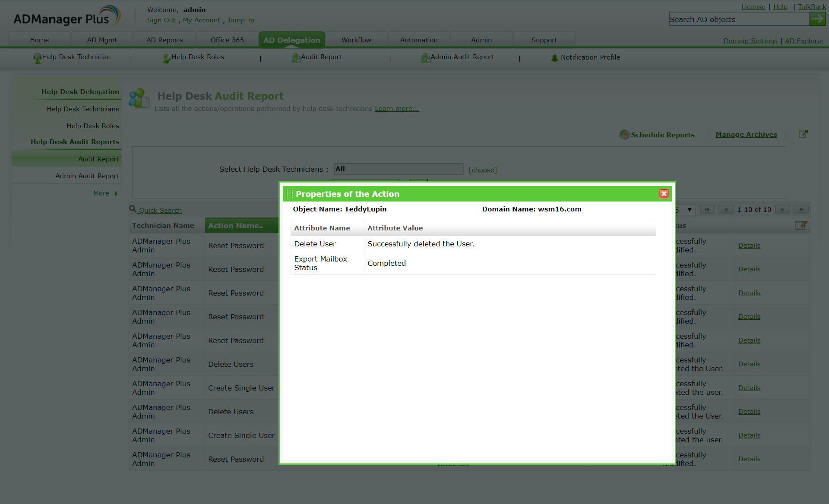Switch to the Workflow tab
829x504 pixels.
pyautogui.click(x=356, y=40)
